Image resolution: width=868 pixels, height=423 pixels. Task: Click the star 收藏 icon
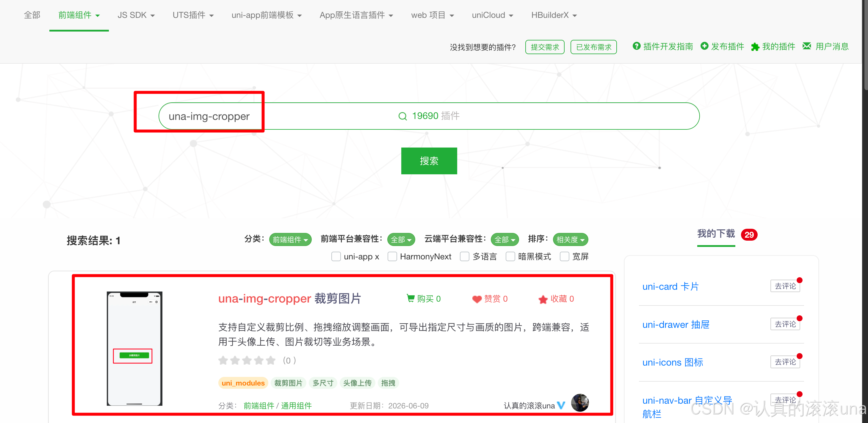pos(543,299)
